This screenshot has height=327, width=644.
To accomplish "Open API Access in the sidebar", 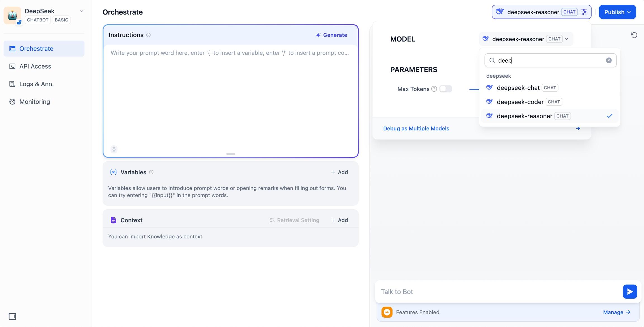I will point(35,66).
